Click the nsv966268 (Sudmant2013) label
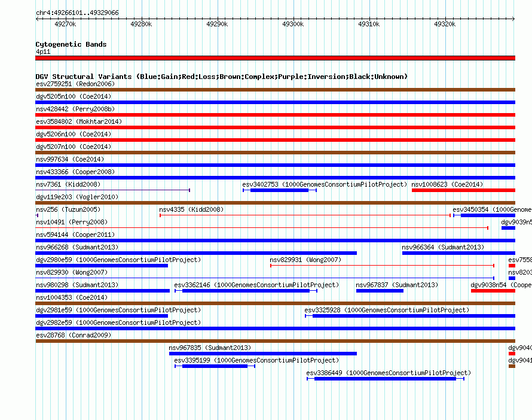Image resolution: width=532 pixels, height=420 pixels. point(77,247)
